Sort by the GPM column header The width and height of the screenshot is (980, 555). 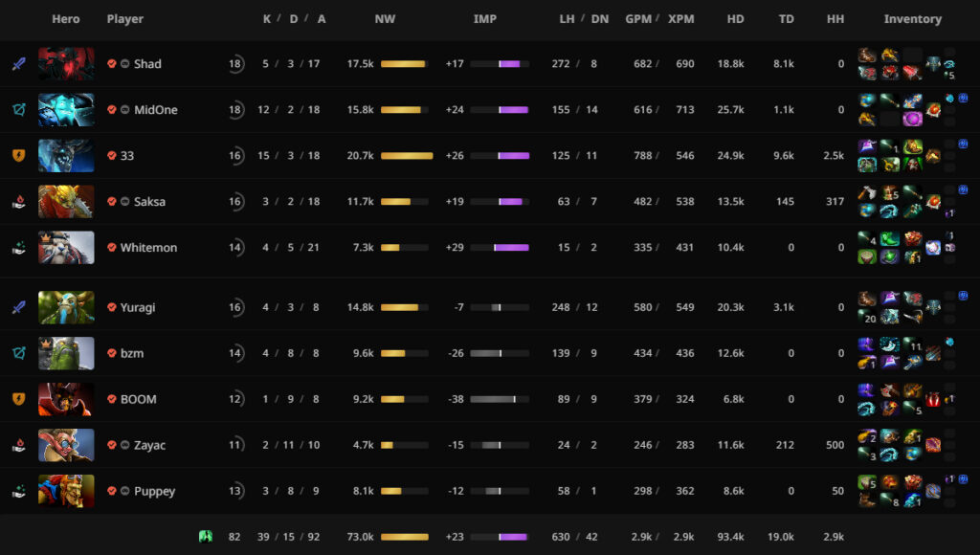click(x=637, y=19)
